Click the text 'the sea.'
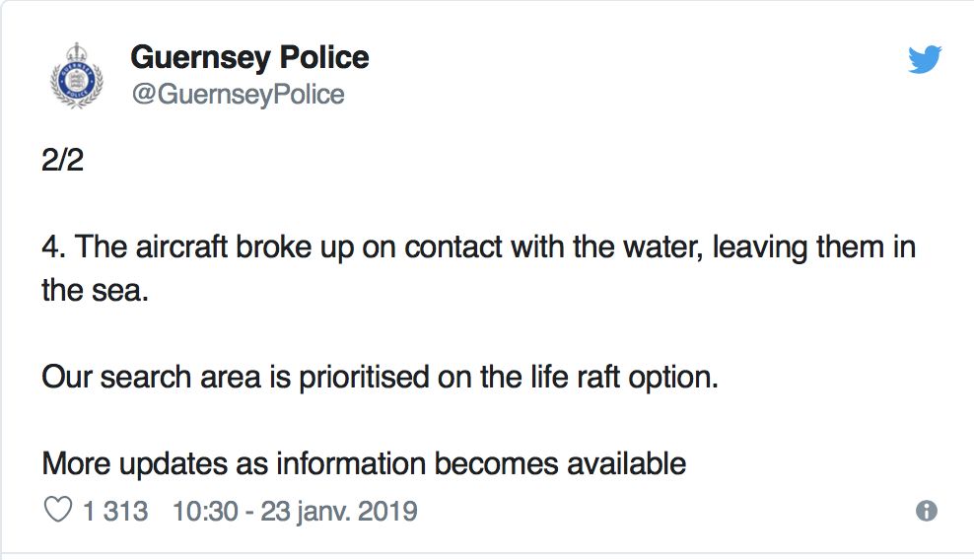Screen dimensions: 974x560 pyautogui.click(x=95, y=290)
